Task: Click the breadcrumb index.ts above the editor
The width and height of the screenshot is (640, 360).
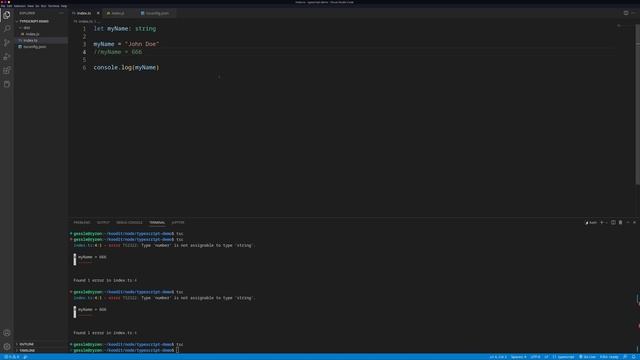Action: coord(84,21)
